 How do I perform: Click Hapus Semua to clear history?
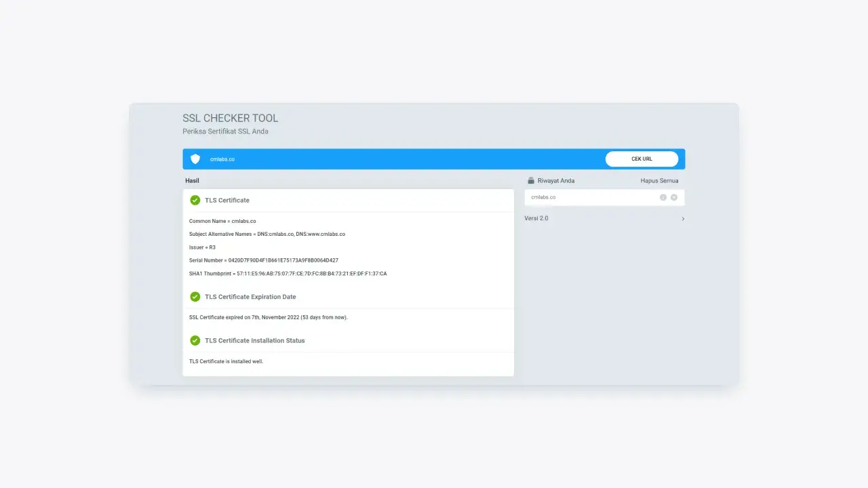click(659, 181)
